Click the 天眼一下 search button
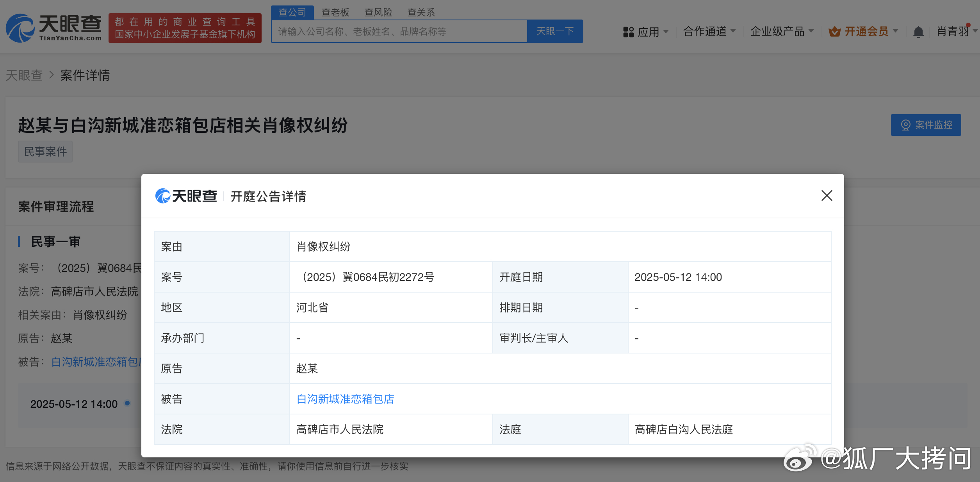 (555, 31)
